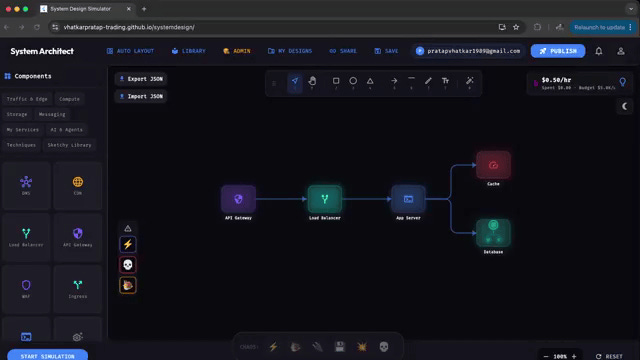
Task: Click Export JSON button
Action: point(141,79)
